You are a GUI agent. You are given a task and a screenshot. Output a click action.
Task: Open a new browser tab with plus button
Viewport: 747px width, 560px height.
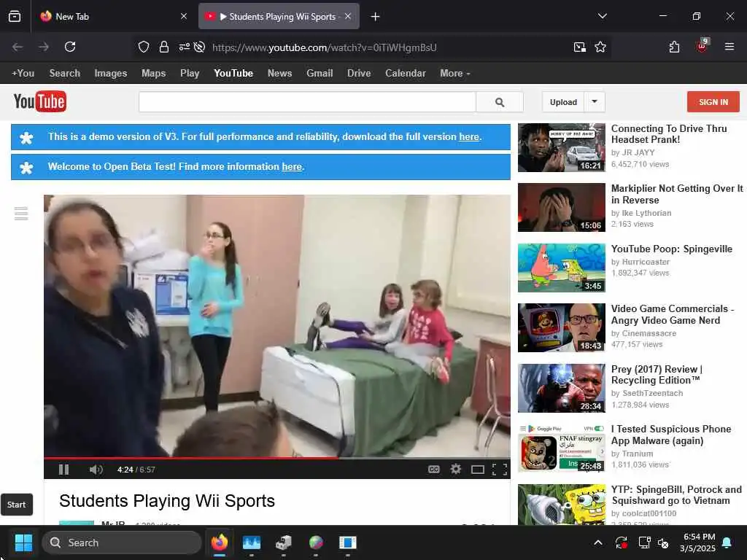coord(376,17)
